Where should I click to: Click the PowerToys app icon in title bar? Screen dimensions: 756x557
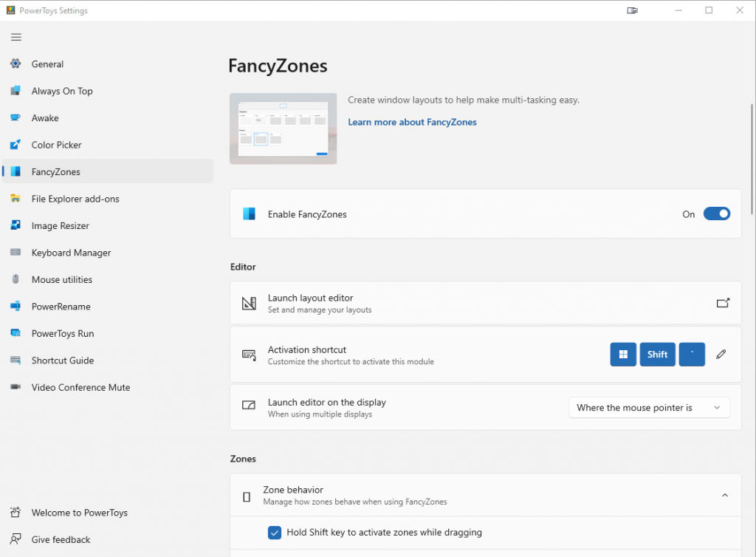tap(10, 10)
